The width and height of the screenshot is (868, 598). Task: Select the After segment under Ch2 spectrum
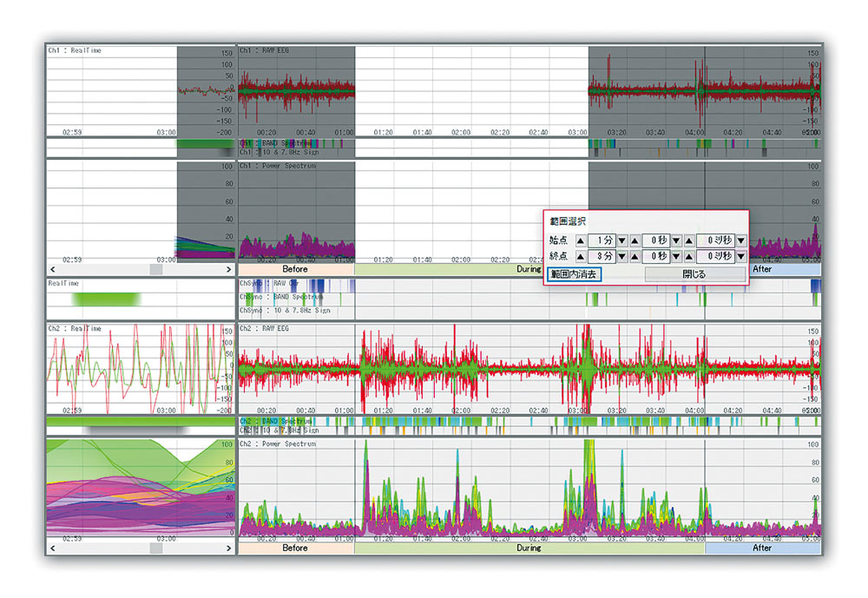click(x=761, y=549)
